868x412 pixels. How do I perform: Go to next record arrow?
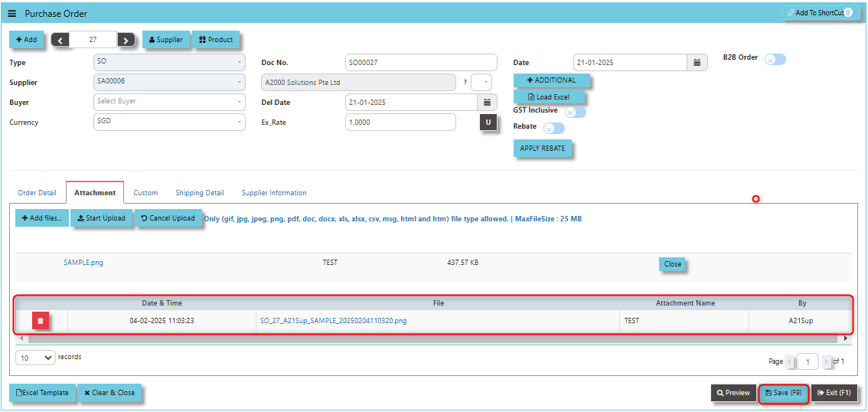[x=126, y=40]
